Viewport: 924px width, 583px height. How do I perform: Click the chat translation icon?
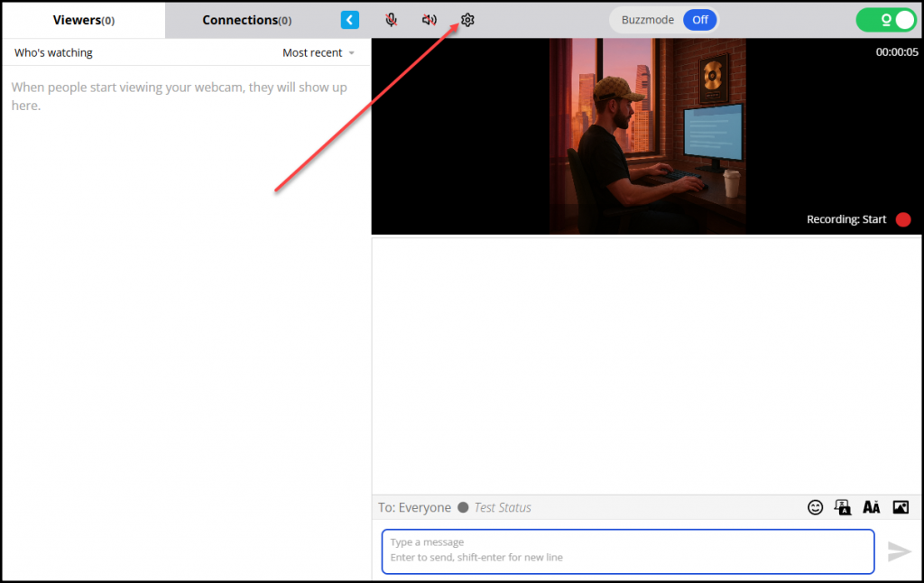[843, 507]
